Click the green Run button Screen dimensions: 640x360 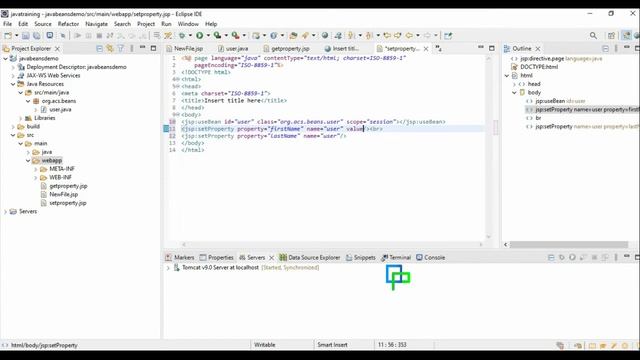coord(200,36)
